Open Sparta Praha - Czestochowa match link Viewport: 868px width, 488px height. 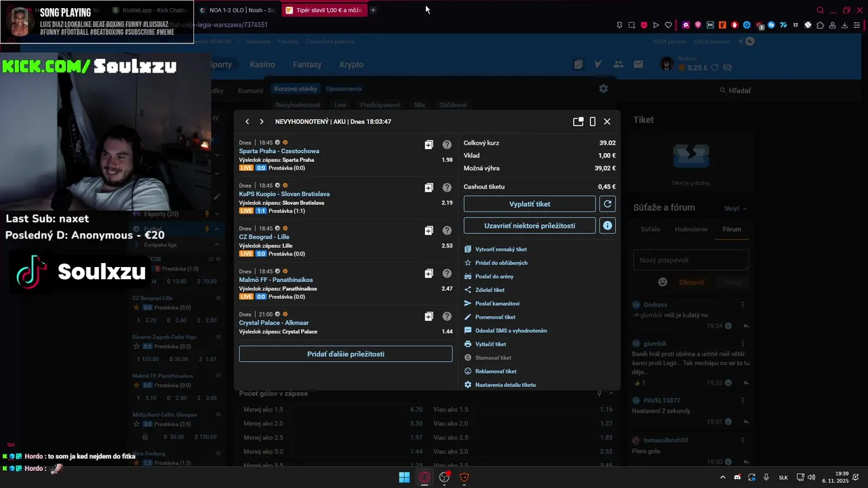(x=279, y=151)
